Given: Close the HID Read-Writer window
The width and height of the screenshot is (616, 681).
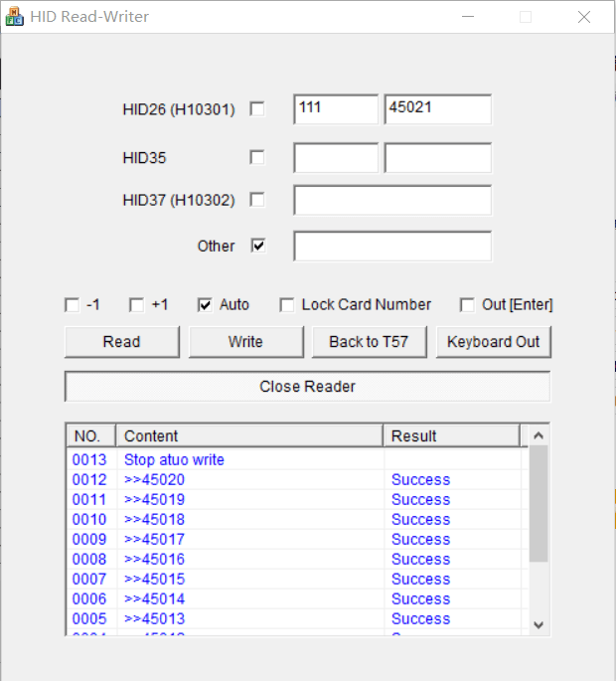Looking at the screenshot, I should [x=584, y=17].
